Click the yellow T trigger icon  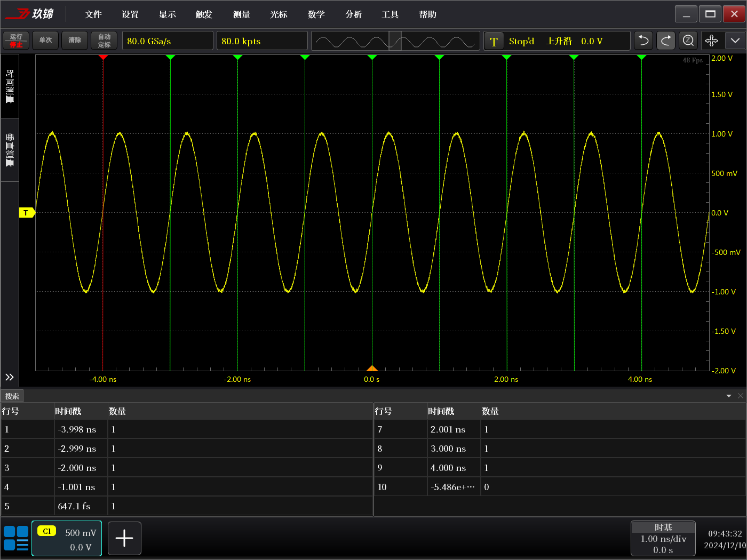tap(494, 41)
